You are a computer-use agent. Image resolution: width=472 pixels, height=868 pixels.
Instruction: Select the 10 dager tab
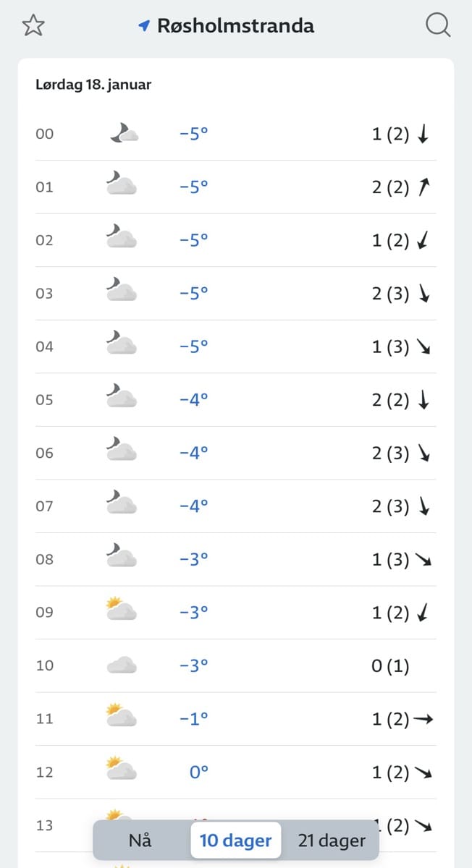pos(236,841)
